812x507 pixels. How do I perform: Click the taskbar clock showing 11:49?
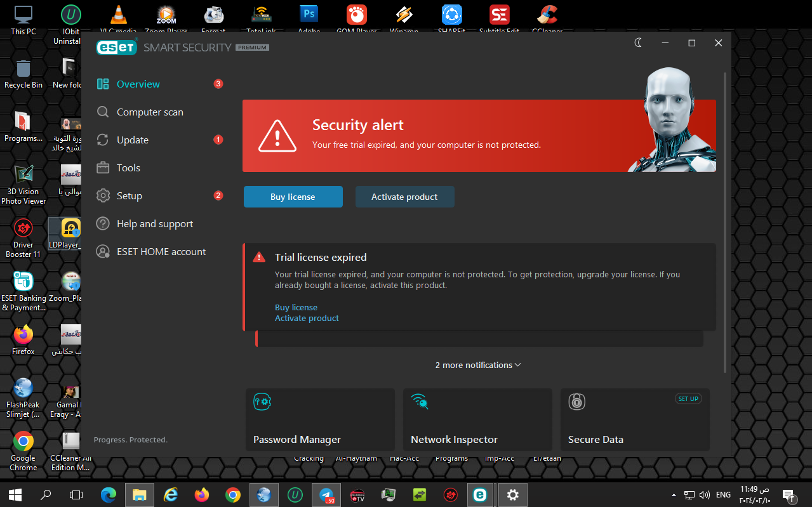(x=754, y=495)
